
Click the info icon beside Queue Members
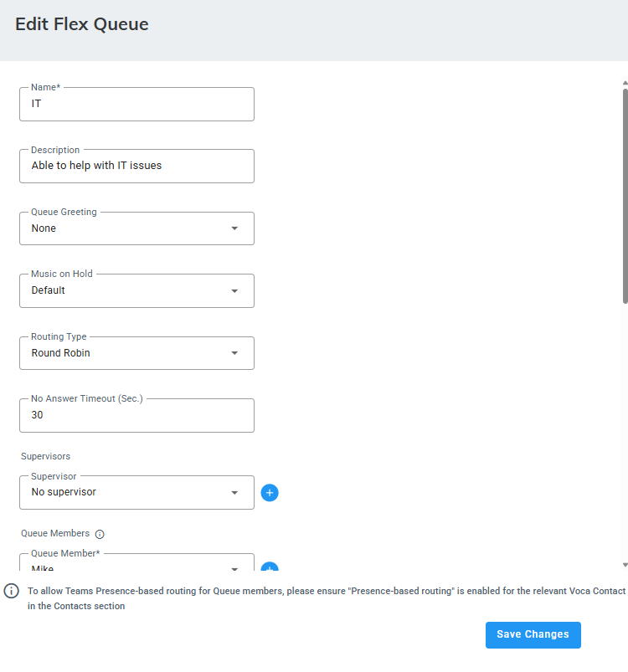[x=100, y=534]
